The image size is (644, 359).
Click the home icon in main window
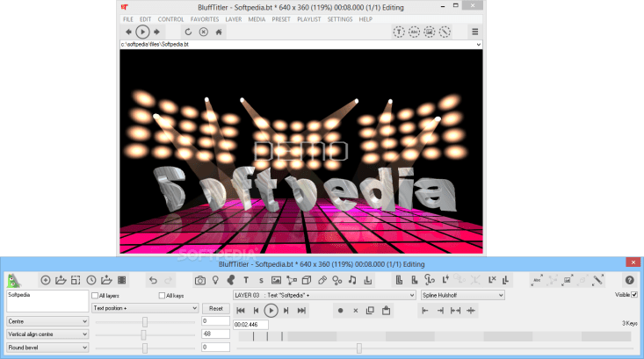pos(219,32)
